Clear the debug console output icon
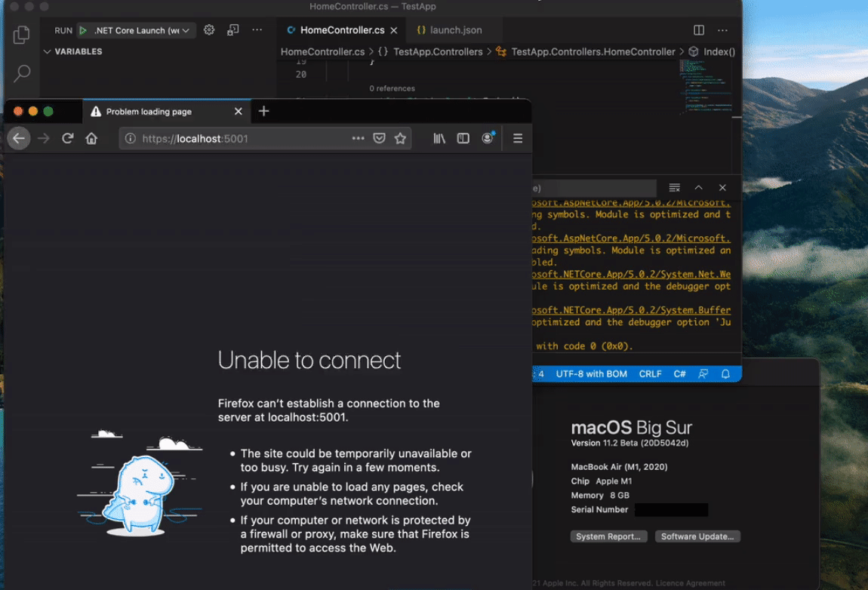This screenshot has width=868, height=590. [674, 188]
